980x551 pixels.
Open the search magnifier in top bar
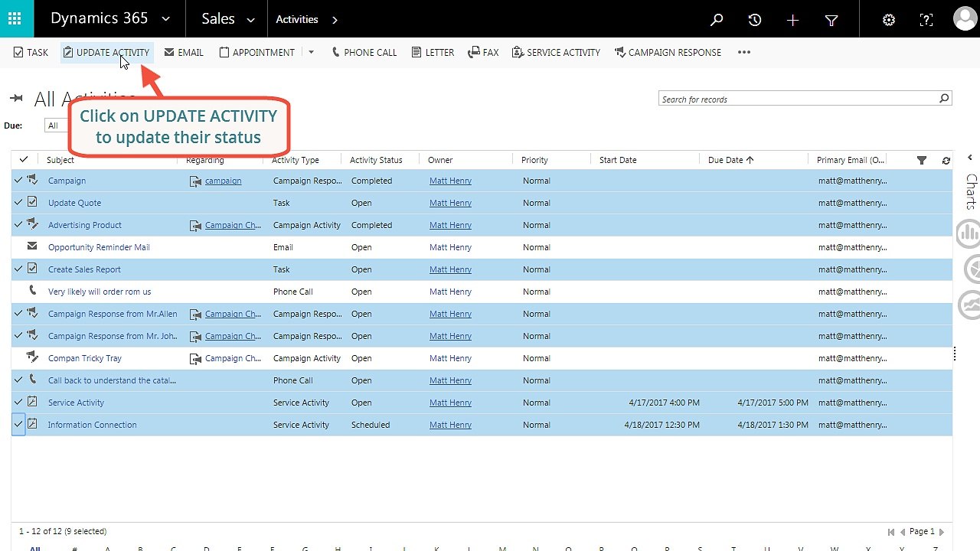[x=717, y=20]
